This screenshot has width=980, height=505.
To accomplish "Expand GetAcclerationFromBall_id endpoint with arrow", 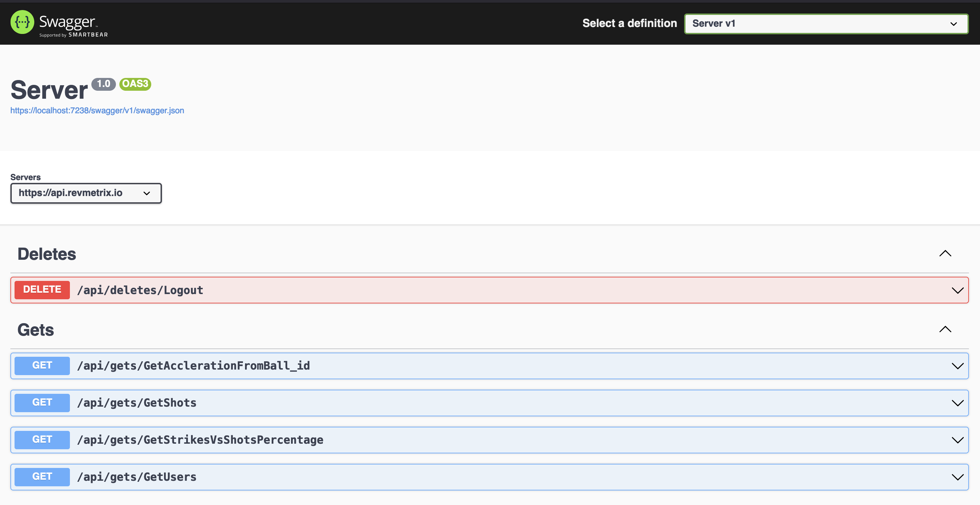I will (x=957, y=366).
